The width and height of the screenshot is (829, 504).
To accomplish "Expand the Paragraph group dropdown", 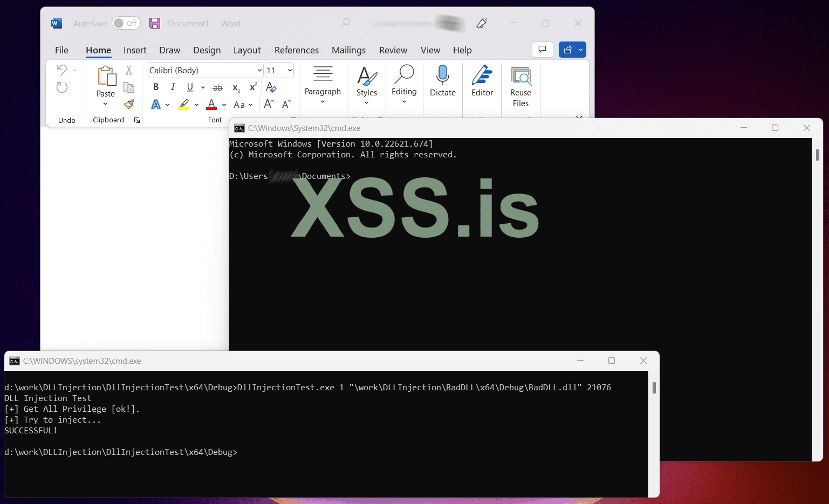I will click(x=323, y=102).
